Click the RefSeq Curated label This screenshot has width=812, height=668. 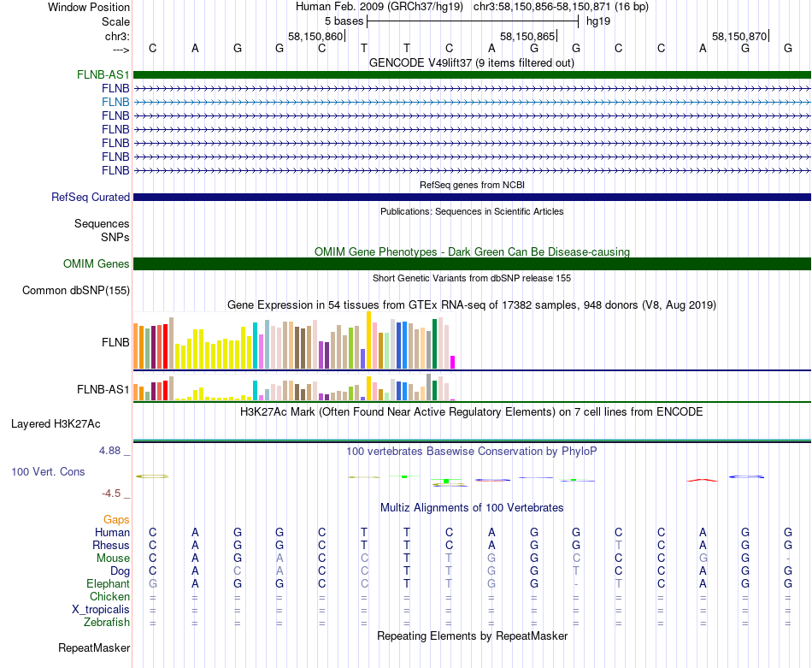[x=90, y=197]
